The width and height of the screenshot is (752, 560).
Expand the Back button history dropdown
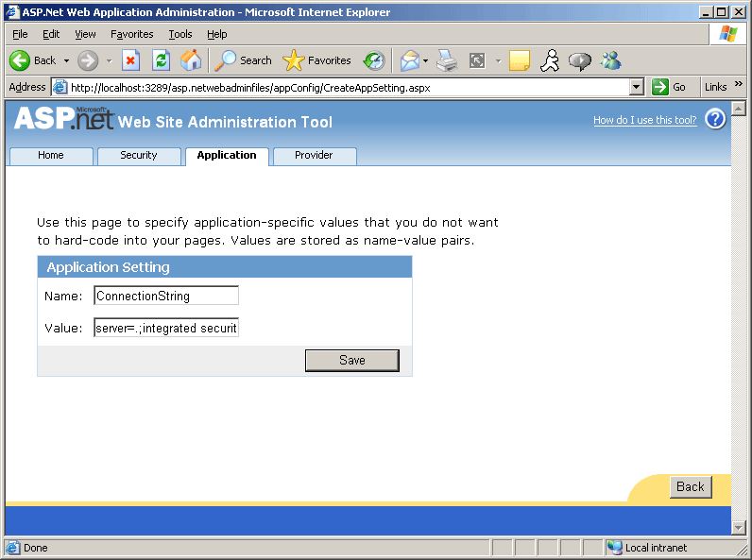66,60
